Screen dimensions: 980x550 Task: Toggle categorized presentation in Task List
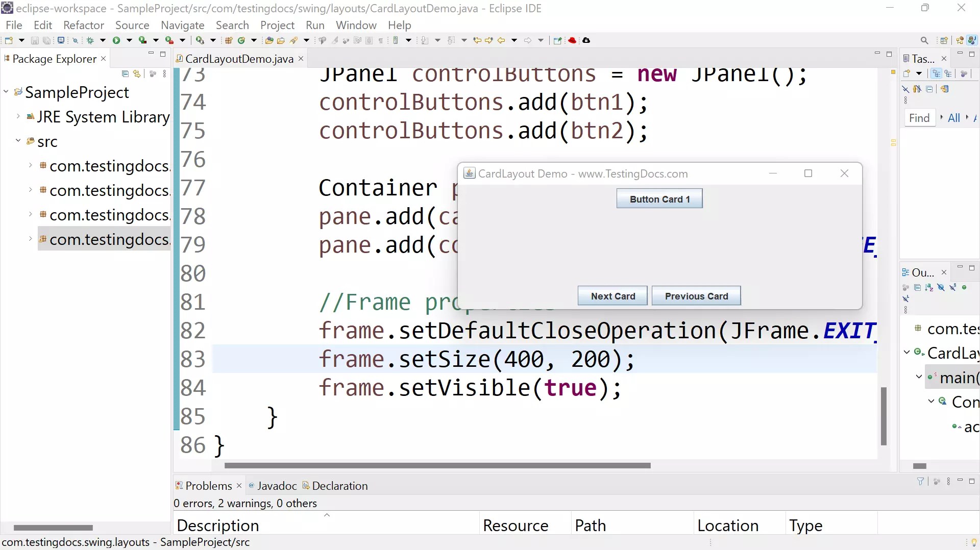pos(937,74)
